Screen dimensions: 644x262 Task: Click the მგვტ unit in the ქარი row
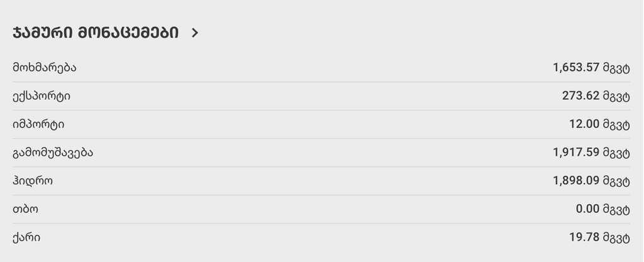click(617, 238)
